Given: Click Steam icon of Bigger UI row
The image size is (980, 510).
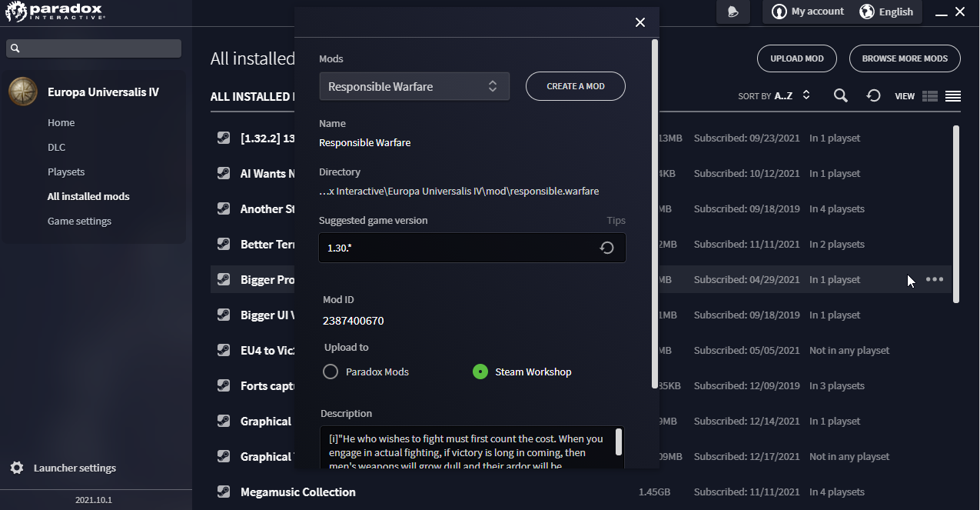Looking at the screenshot, I should click(x=223, y=315).
